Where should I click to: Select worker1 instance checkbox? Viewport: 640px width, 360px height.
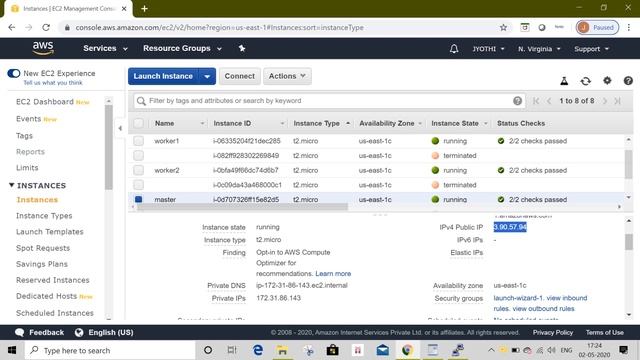pos(139,141)
